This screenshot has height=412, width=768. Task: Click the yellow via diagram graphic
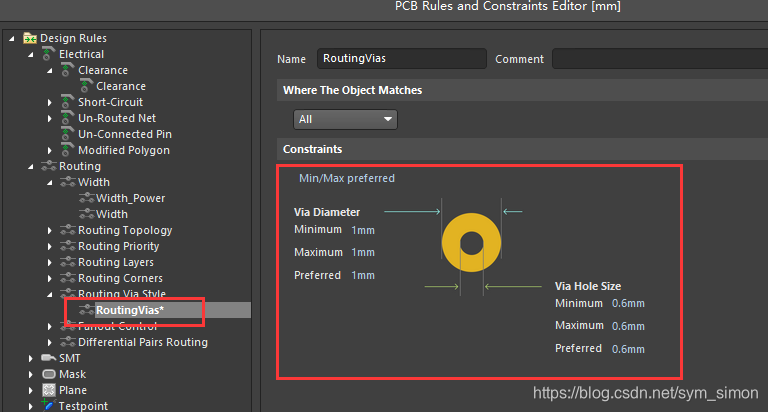point(471,243)
